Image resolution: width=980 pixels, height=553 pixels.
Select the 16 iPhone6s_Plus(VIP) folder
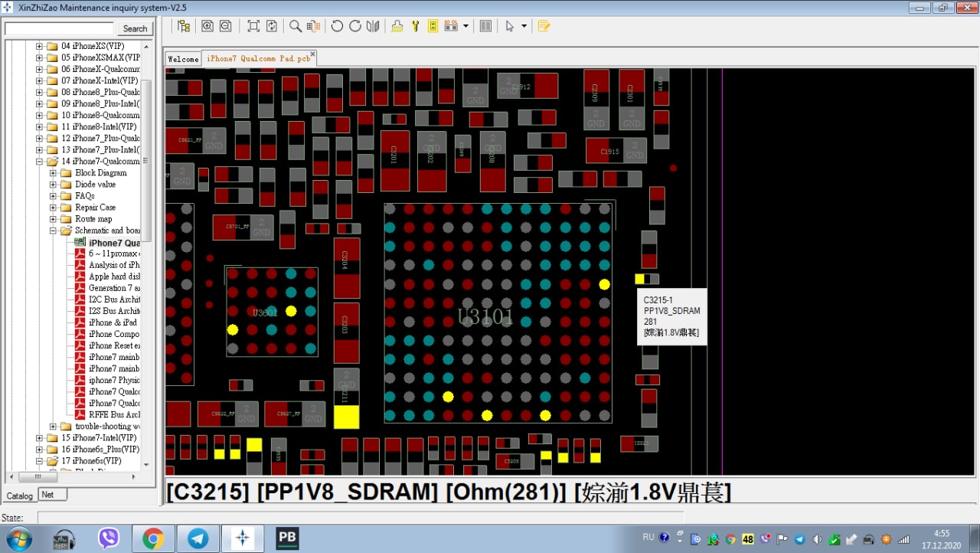click(x=100, y=450)
